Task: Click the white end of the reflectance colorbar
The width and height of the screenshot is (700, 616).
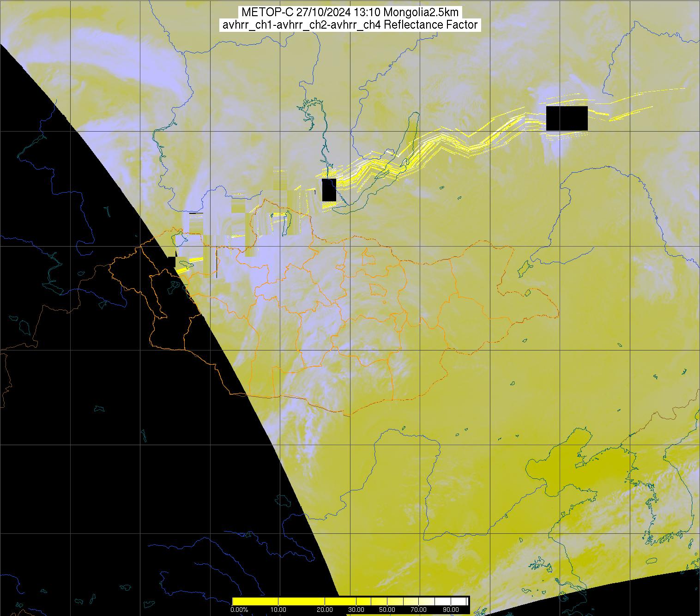Action: point(463,601)
